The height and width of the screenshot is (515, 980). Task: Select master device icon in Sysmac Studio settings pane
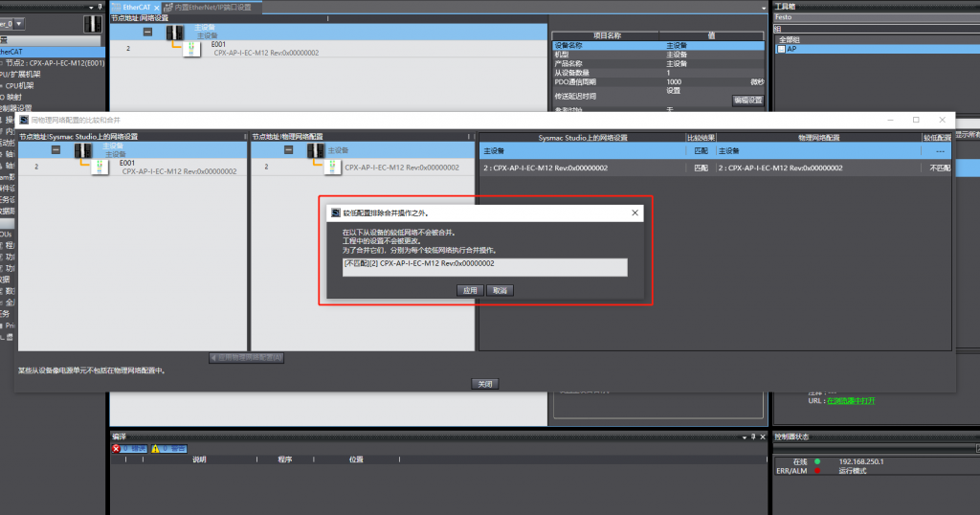83,150
